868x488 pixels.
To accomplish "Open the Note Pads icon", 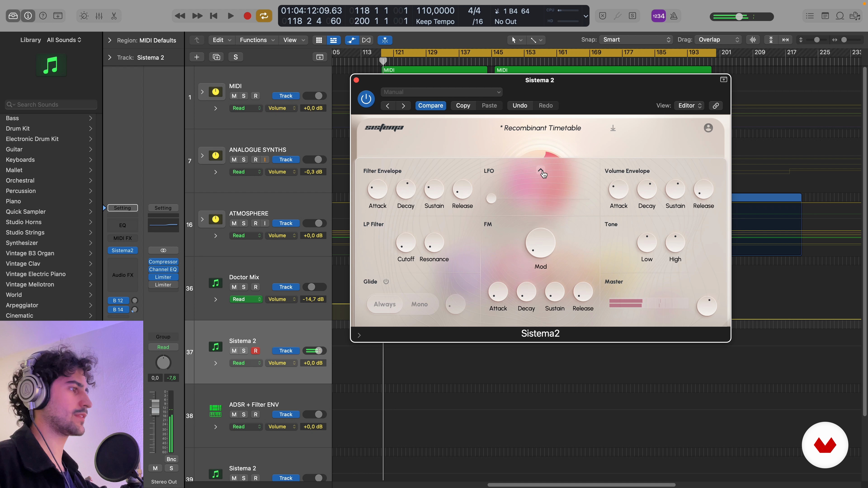I will [825, 16].
